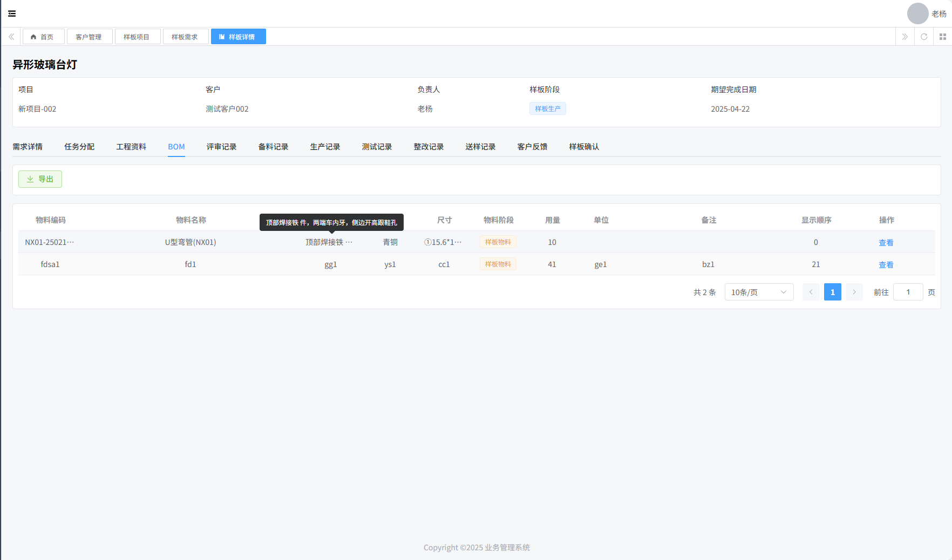Open 查看 link for fdsa1 row
The image size is (952, 560).
point(886,265)
